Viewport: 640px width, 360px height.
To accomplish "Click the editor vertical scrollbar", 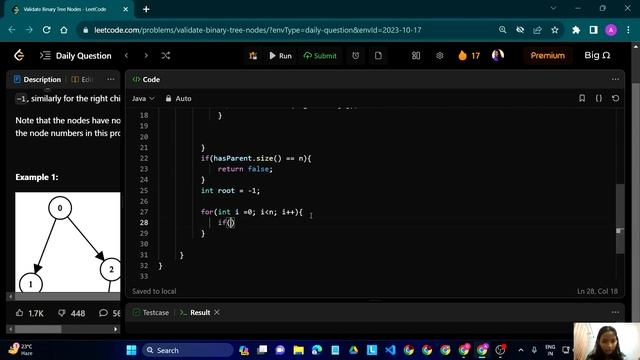I will click(620, 218).
